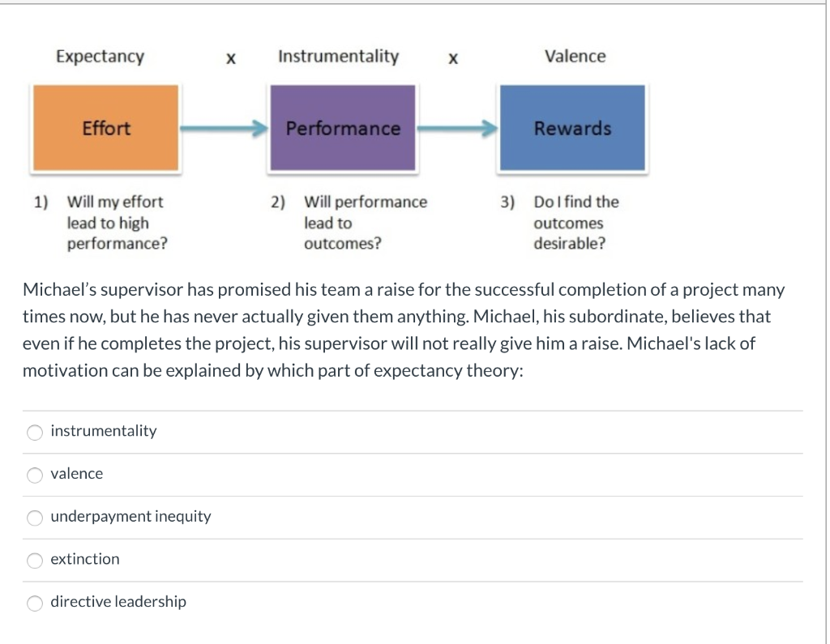Click the orange Effort box

pos(105,128)
